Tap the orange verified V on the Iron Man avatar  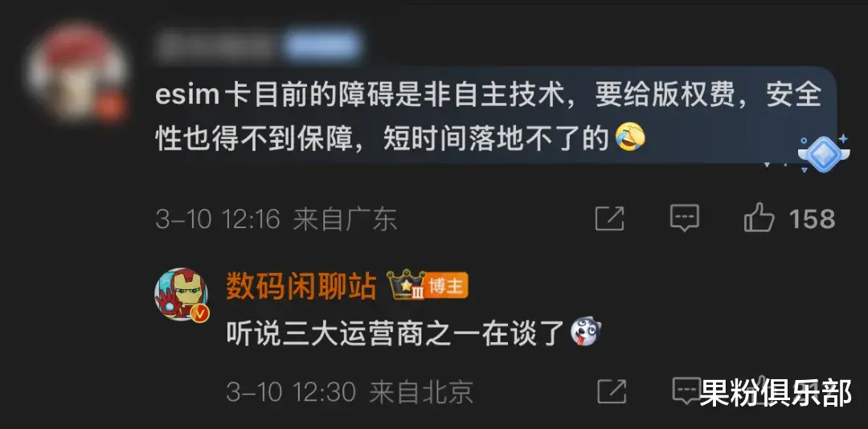(x=200, y=314)
